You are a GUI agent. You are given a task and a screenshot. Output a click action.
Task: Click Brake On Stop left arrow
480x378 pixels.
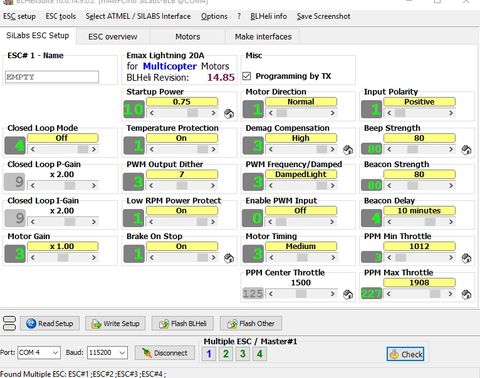[x=152, y=257]
